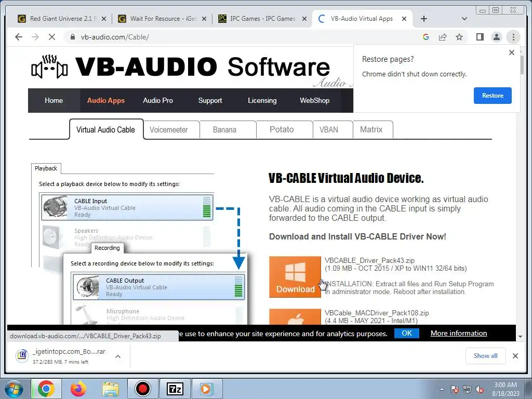Close the VB-Audio Virtual Apps tab
Screen dimensions: 532x399
point(404,19)
